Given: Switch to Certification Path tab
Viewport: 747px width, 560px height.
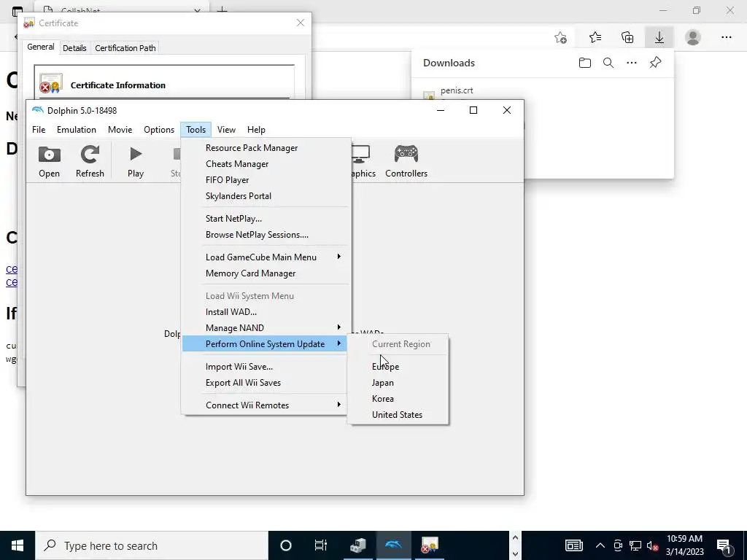Looking at the screenshot, I should [x=125, y=48].
